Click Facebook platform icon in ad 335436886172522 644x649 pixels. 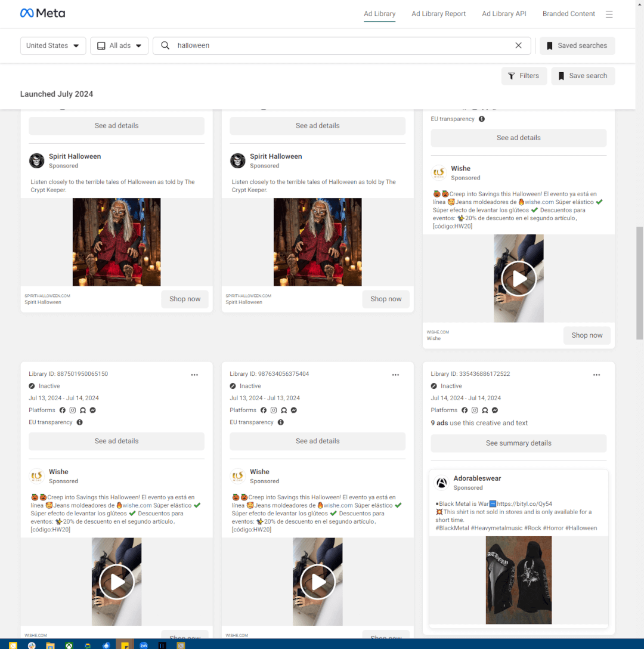click(465, 410)
